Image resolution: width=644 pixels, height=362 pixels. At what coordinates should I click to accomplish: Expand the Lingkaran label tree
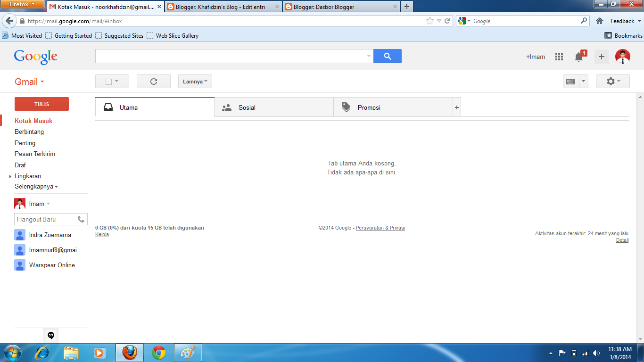[x=10, y=176]
